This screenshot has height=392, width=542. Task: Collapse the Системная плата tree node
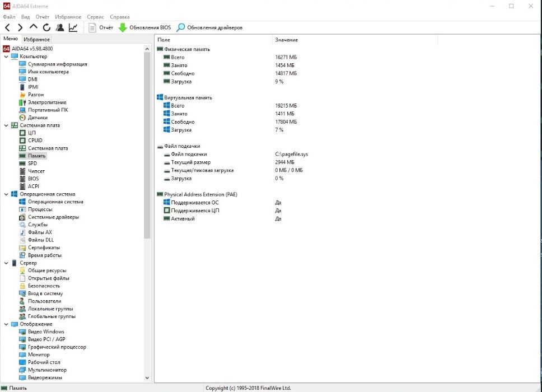tap(6, 125)
